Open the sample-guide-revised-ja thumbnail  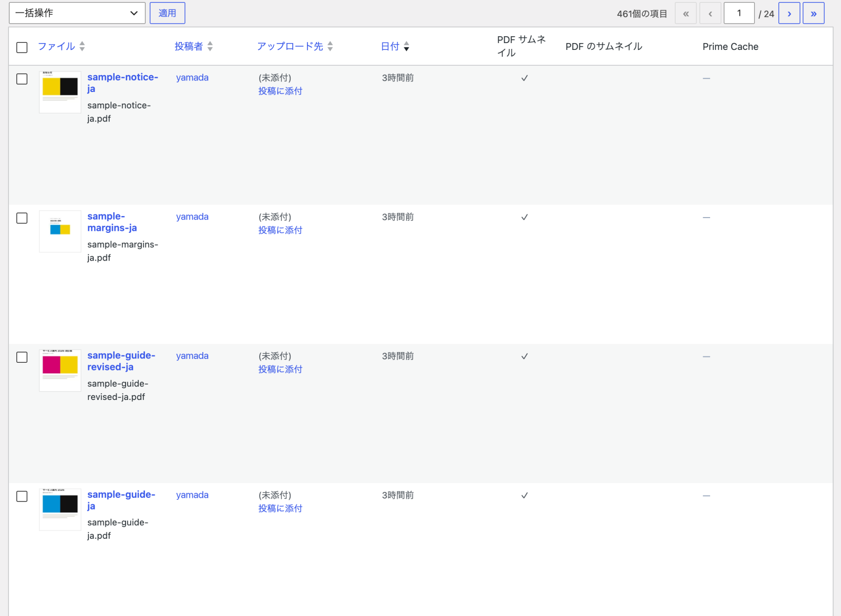[x=60, y=371]
